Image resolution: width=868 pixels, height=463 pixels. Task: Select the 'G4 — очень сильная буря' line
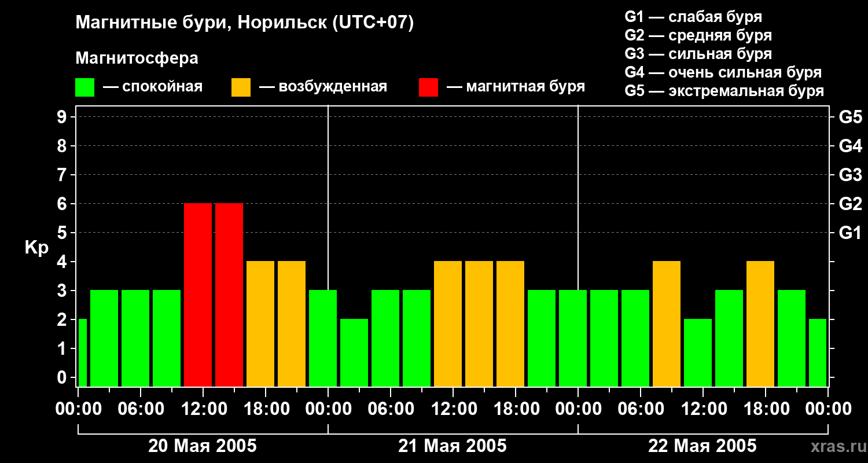723,72
